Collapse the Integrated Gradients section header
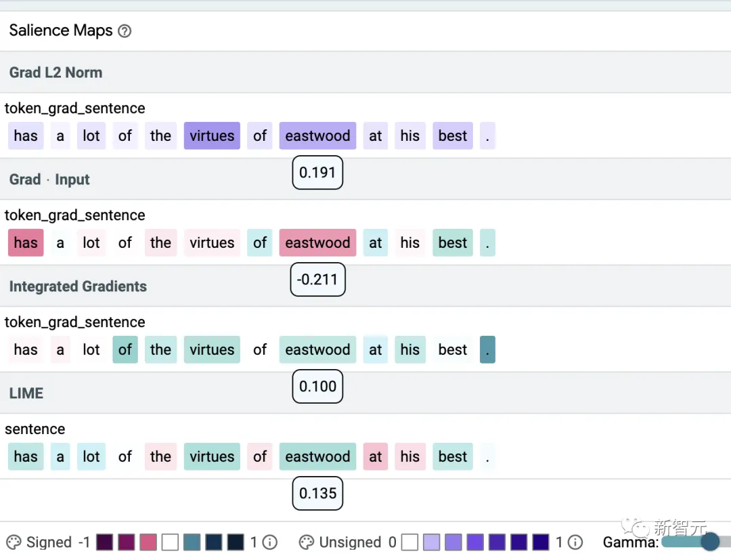The height and width of the screenshot is (560, 731). tap(78, 286)
